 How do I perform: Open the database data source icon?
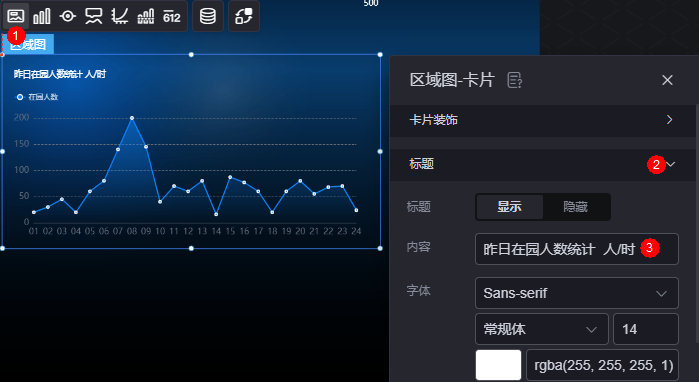point(208,16)
